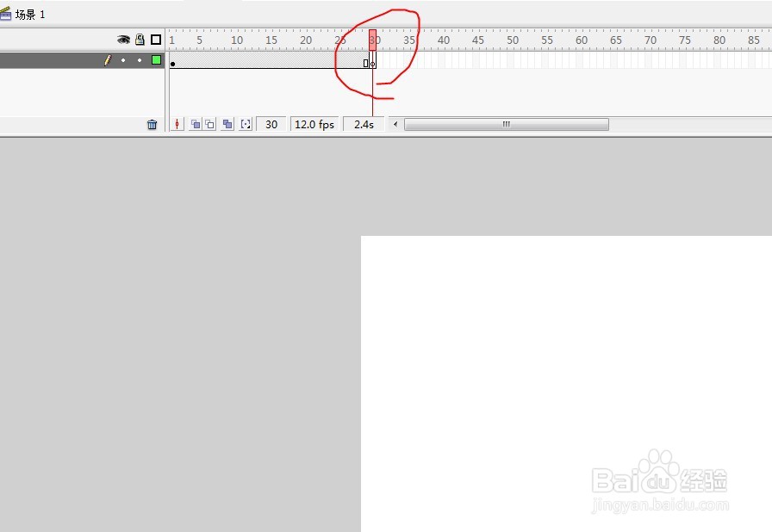Viewport: 772px width, 532px height.
Task: Click frame number 5 on timeline ruler
Action: [199, 40]
